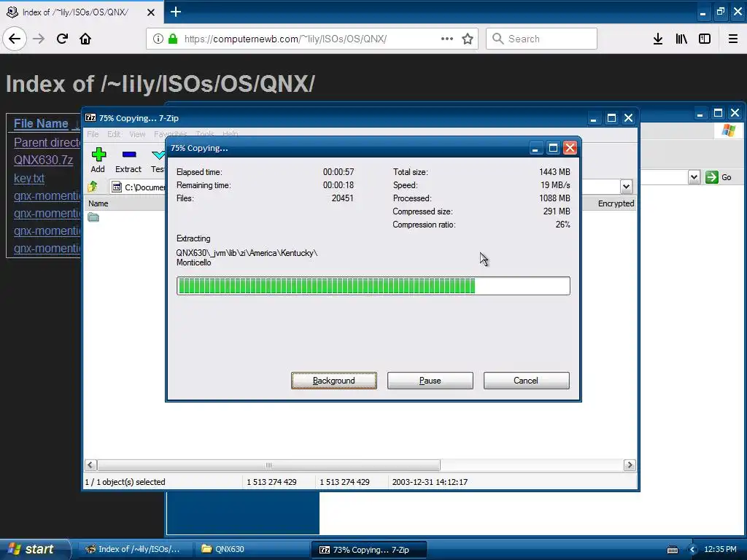Click the forward arrow in Firefox
The width and height of the screenshot is (747, 560).
(x=39, y=39)
